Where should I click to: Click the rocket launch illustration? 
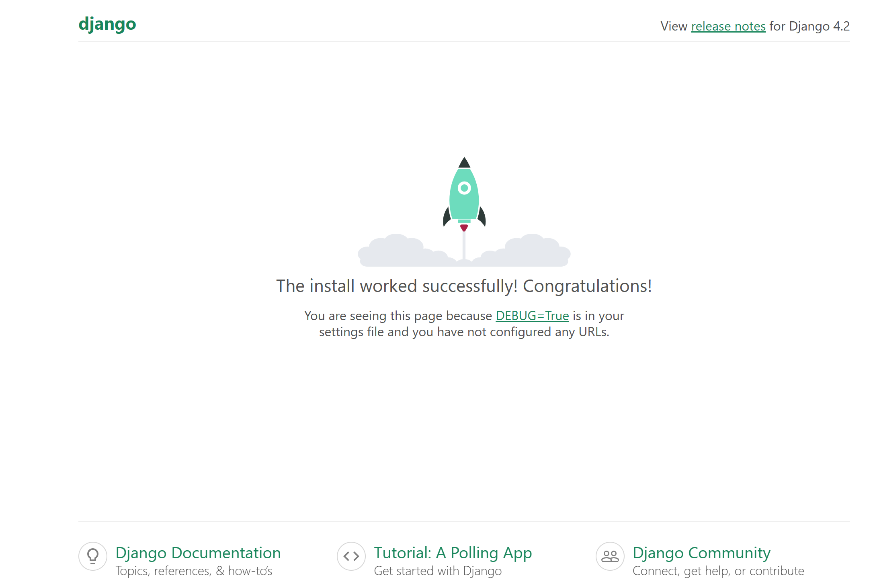[464, 212]
